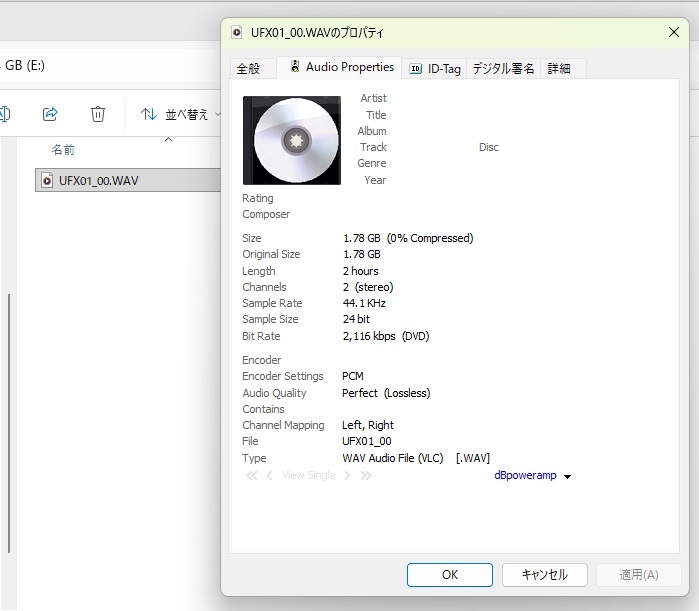This screenshot has height=611, width=699.
Task: Click the 名前 column header
Action: 63,150
